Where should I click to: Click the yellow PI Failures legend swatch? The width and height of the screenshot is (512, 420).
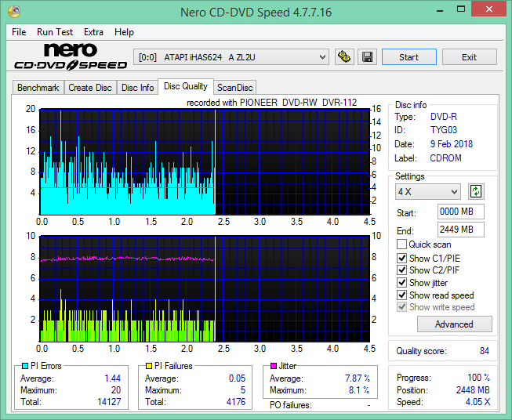click(149, 366)
